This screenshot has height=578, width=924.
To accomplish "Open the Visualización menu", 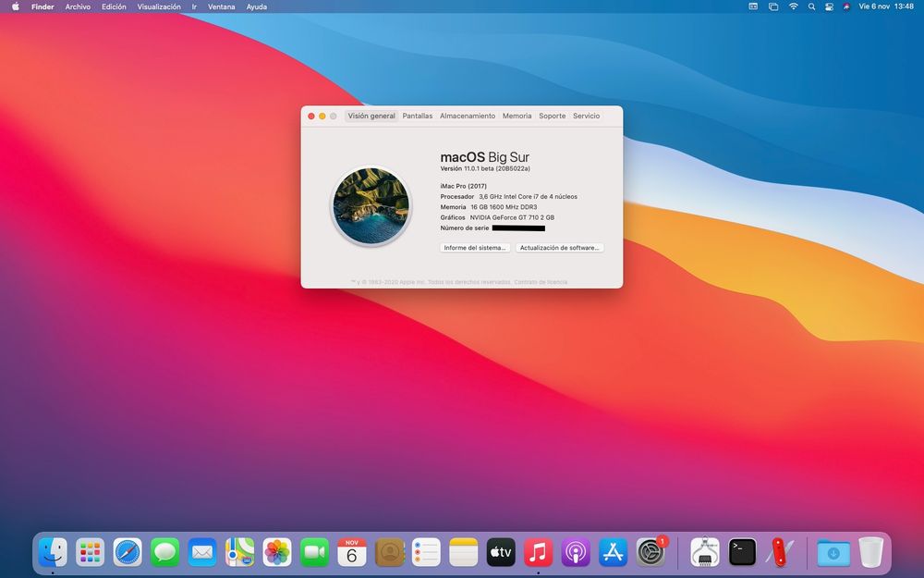I will 159,6.
